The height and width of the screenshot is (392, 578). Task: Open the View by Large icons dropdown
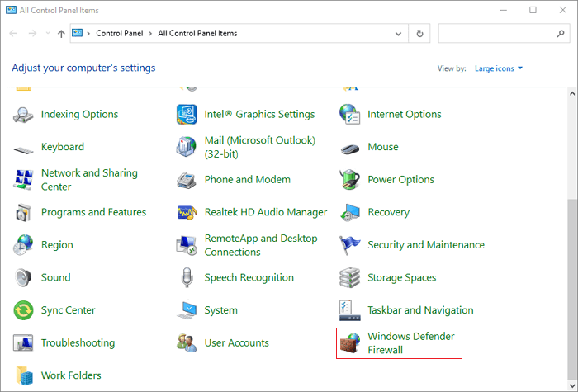[x=499, y=68]
